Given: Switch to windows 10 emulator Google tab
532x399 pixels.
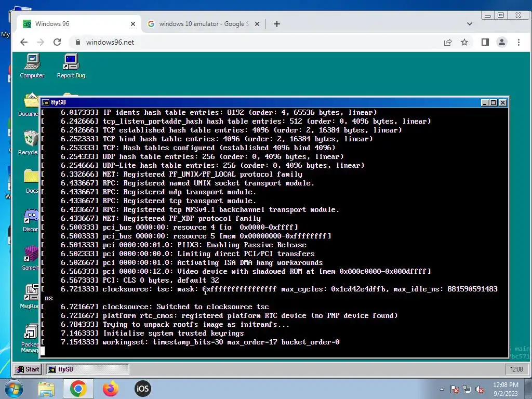Looking at the screenshot, I should [204, 24].
